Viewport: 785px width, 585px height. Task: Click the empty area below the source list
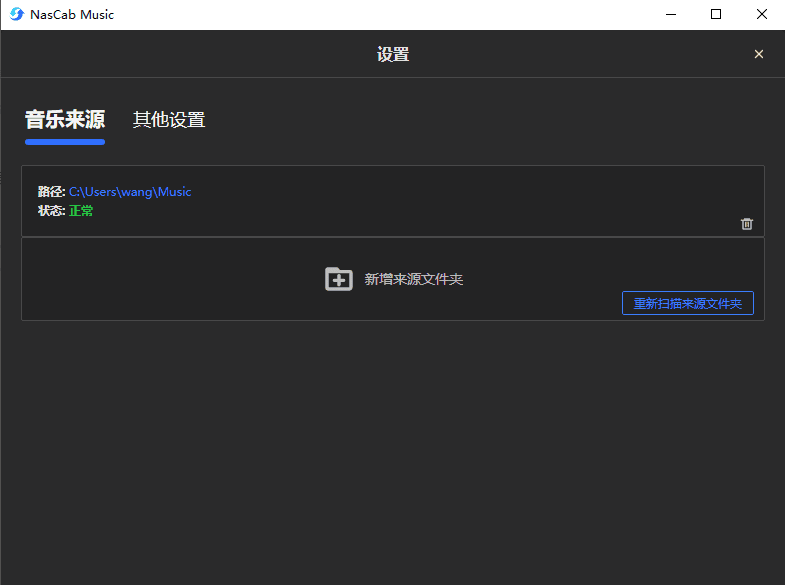click(x=392, y=450)
